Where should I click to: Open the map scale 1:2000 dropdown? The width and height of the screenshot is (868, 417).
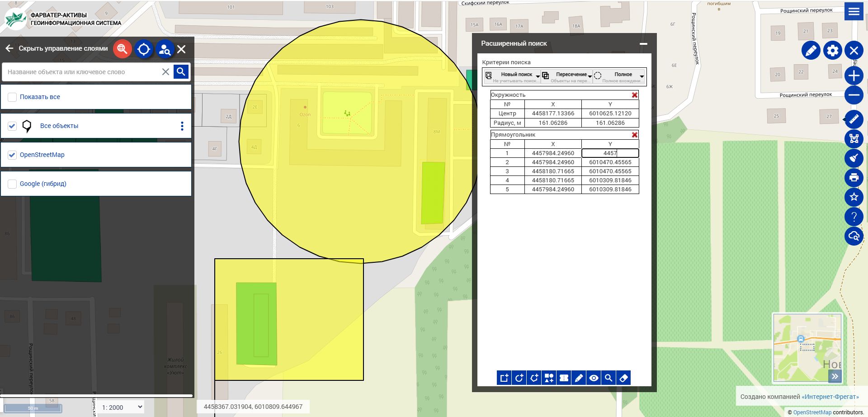[122, 407]
